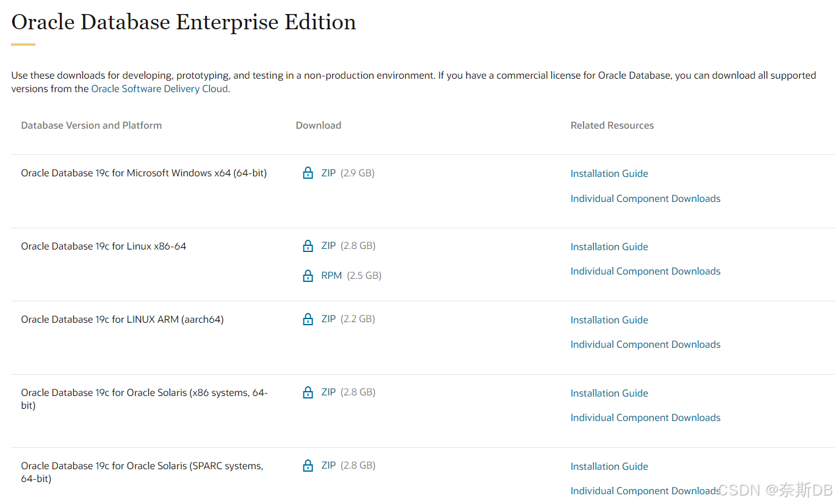Click text Oracle Database 19c for Solaris SPARC systems
This screenshot has width=835, height=504.
142,472
